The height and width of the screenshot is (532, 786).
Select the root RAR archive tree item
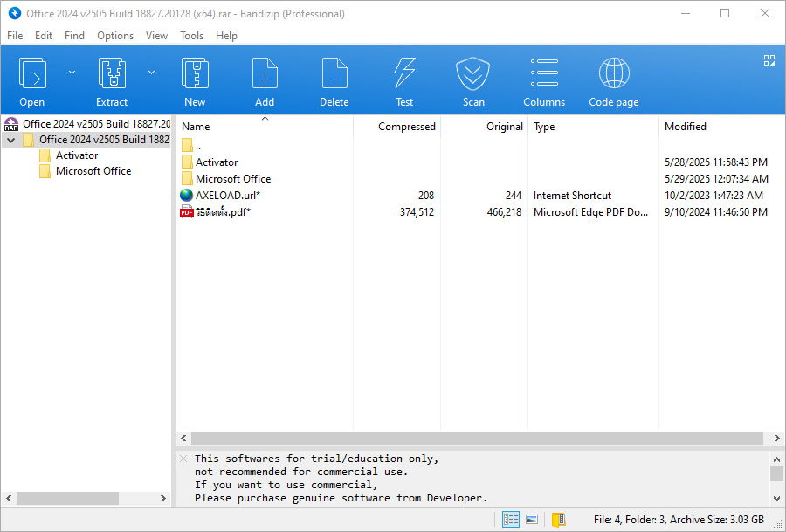click(96, 124)
